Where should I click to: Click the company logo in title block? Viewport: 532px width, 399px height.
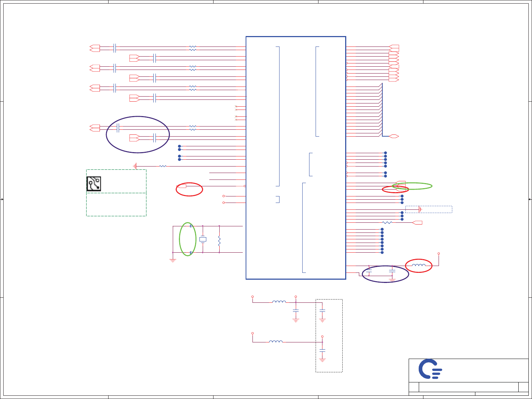tap(430, 369)
